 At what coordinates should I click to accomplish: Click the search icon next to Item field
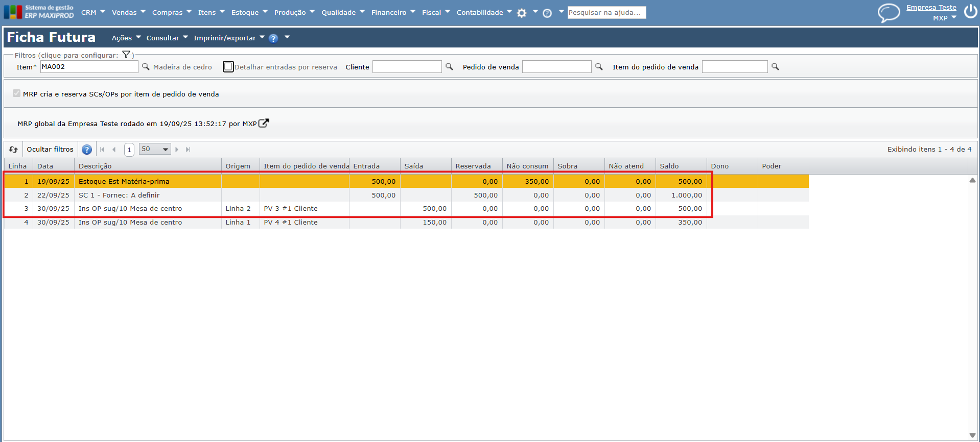point(146,67)
